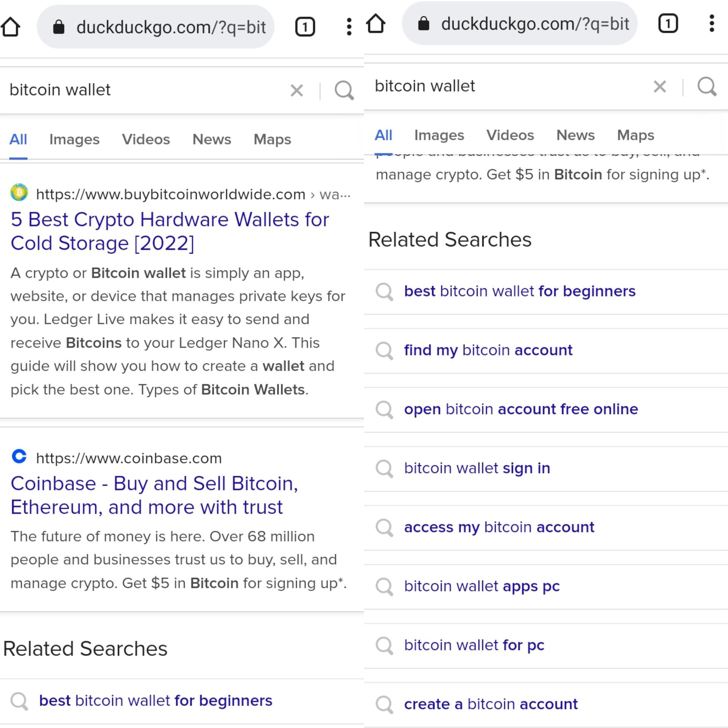Click the search icon beside the left pane's beginners suggestion
This screenshot has width=728, height=728.
tap(19, 701)
